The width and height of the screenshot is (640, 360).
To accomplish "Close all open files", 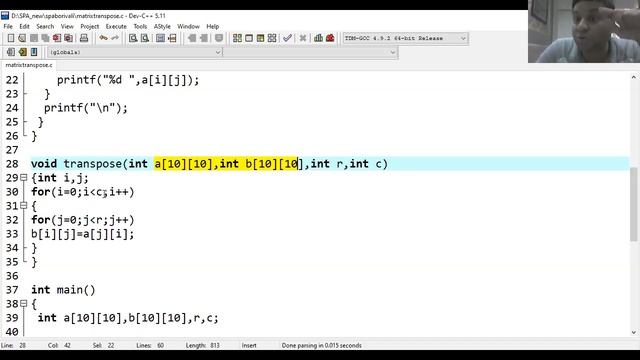I will 68,38.
